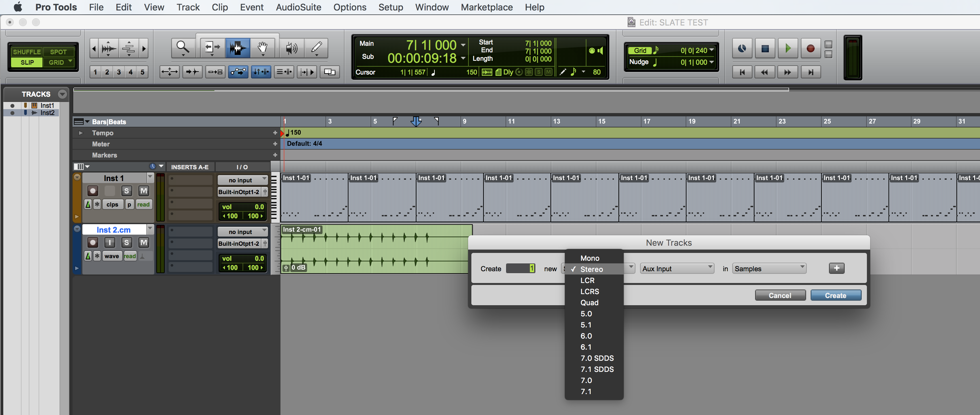Select Stereo option from format list
980x415 pixels.
(591, 269)
